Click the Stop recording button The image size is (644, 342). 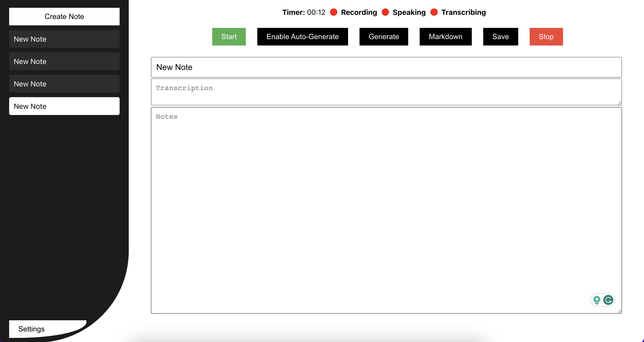pos(546,36)
